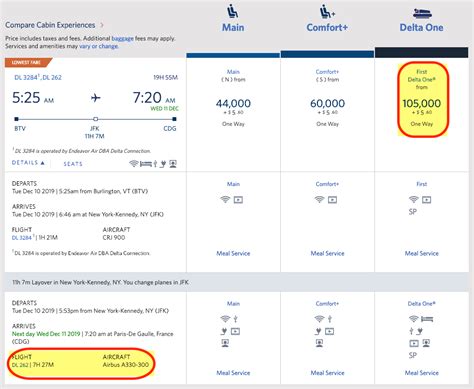
Task: Click the Wi-Fi icon under First on BTV leg
Action: coord(414,199)
